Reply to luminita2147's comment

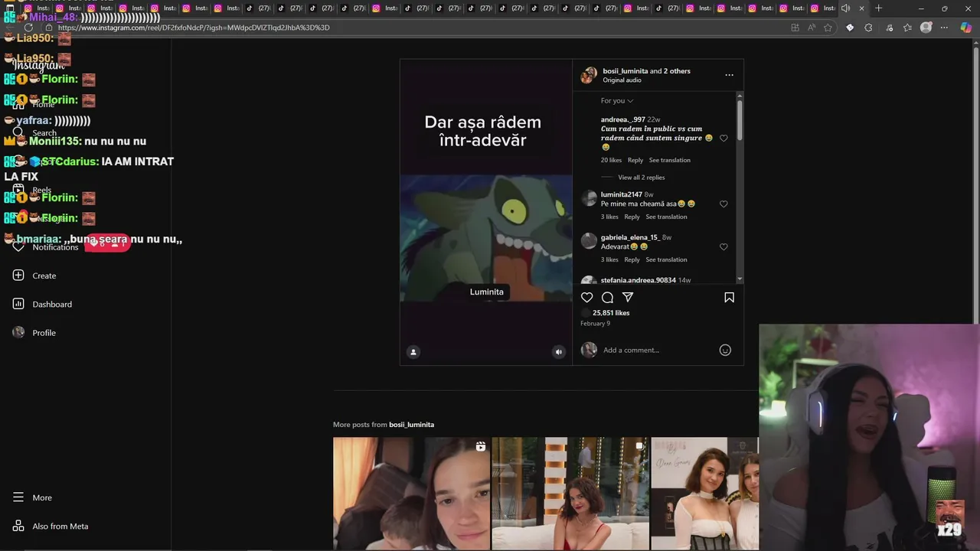click(x=632, y=217)
